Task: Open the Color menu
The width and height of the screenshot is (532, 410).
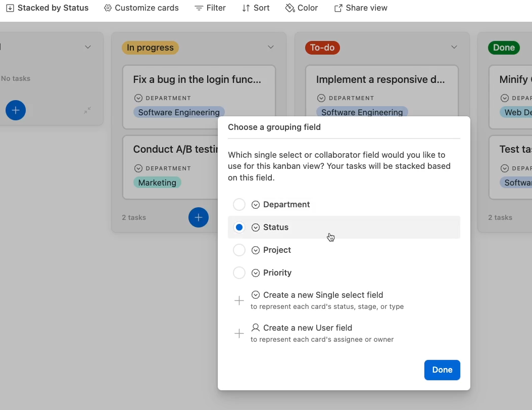Action: [301, 8]
